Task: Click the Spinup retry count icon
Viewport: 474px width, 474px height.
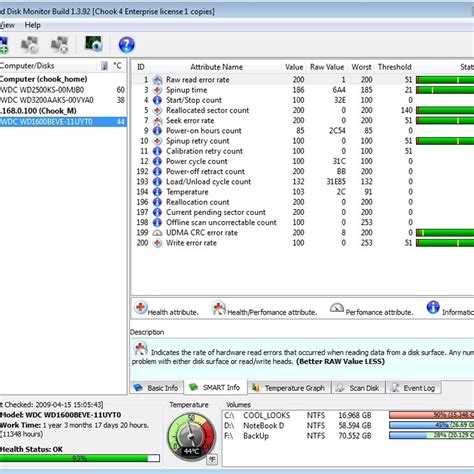Action: 157,141
